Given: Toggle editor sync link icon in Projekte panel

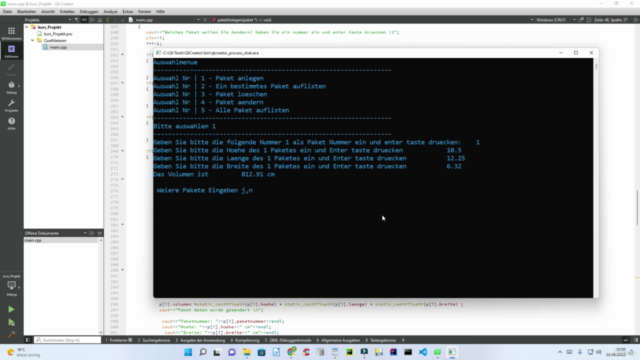Looking at the screenshot, I should (x=84, y=20).
